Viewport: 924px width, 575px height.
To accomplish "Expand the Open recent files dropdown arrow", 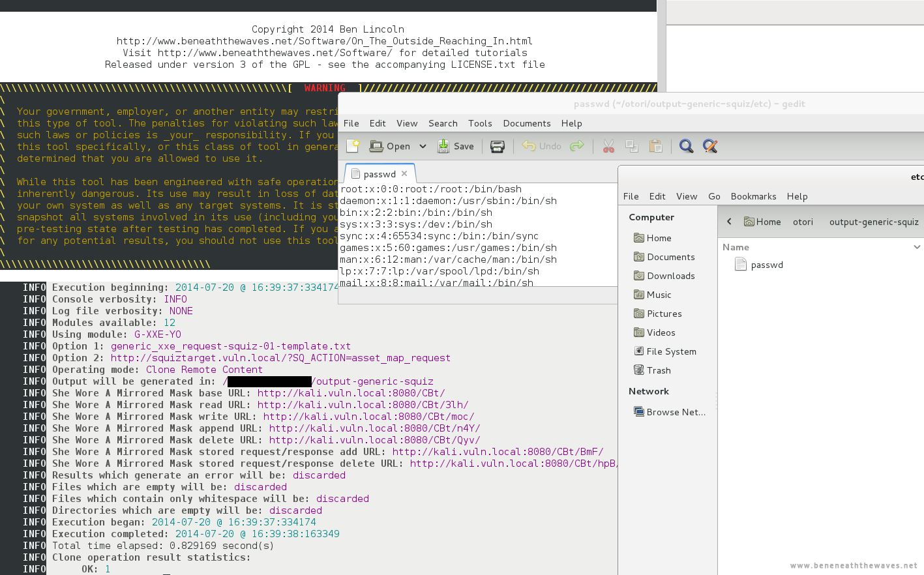I will (x=423, y=146).
